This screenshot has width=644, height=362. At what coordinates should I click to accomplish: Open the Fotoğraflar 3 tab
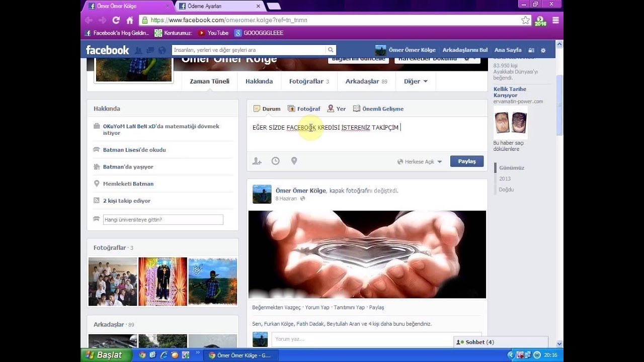pos(309,81)
